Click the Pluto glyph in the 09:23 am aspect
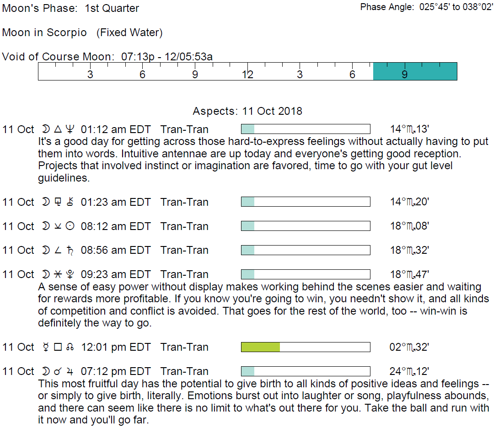This screenshot has height=428, width=504. (x=70, y=274)
